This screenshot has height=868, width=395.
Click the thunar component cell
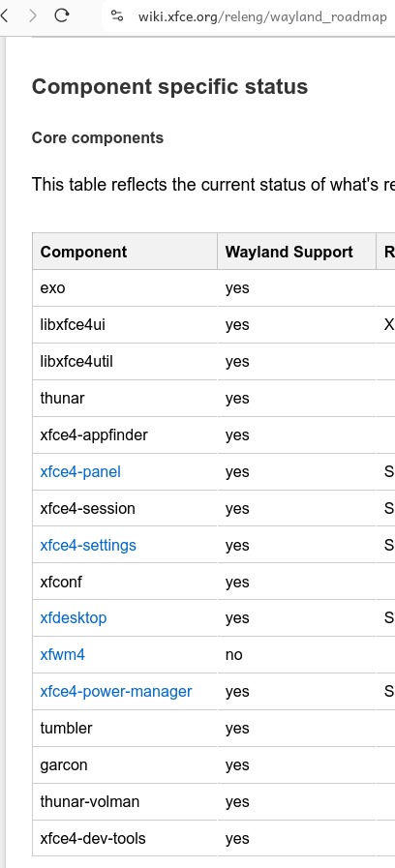point(125,398)
